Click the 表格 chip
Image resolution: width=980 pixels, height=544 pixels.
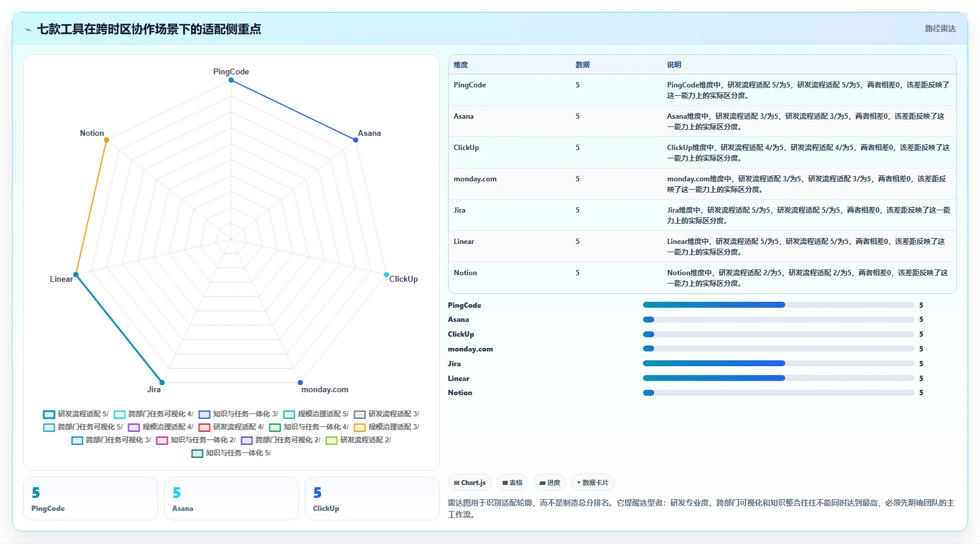coord(512,483)
